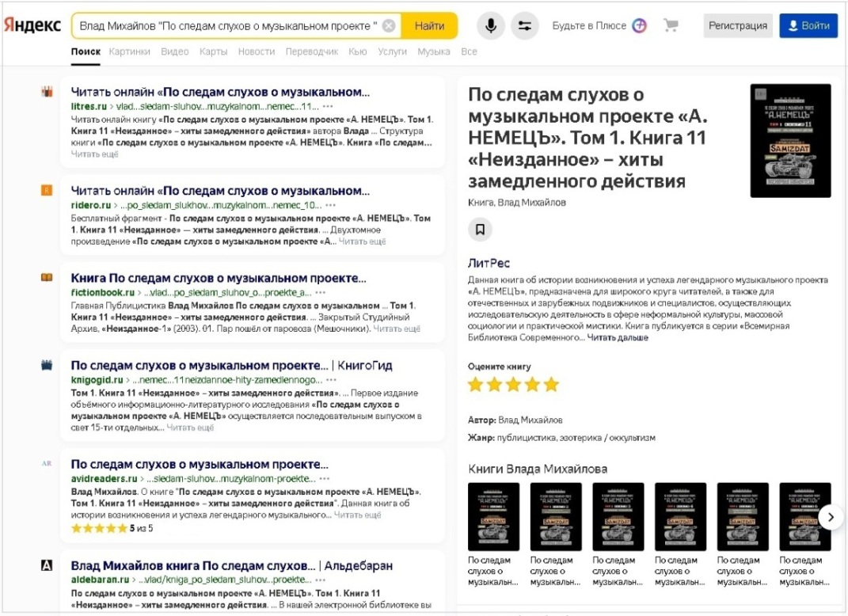The width and height of the screenshot is (848, 616).
Task: Open the ridero.ru result favicon
Action: click(x=47, y=190)
